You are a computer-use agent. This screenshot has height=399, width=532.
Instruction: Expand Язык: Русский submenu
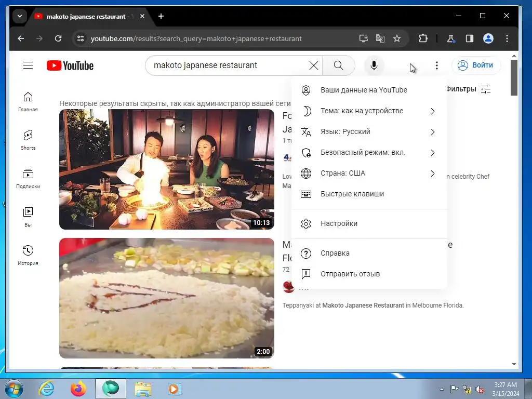pos(369,131)
